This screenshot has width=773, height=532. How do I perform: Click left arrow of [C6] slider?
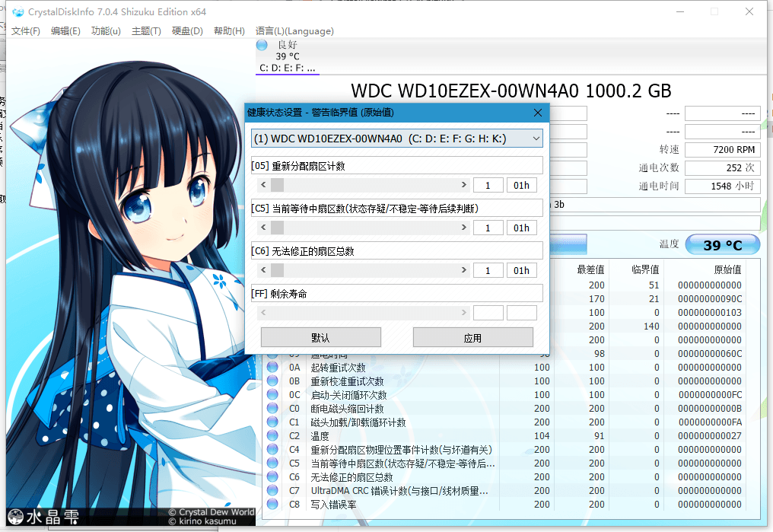pyautogui.click(x=264, y=270)
